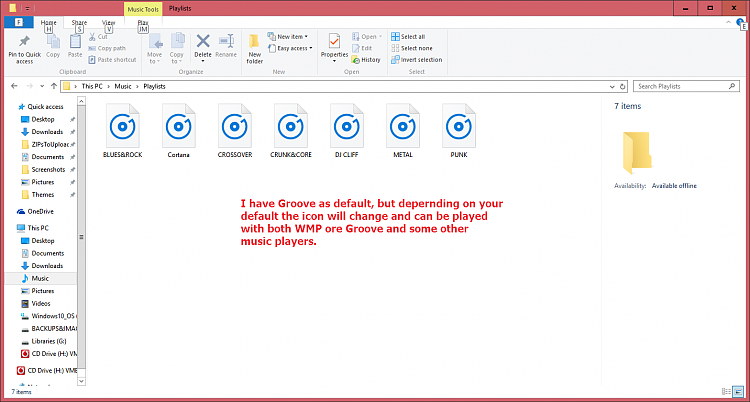Go up one folder level
This screenshot has height=402, width=750.
54,87
